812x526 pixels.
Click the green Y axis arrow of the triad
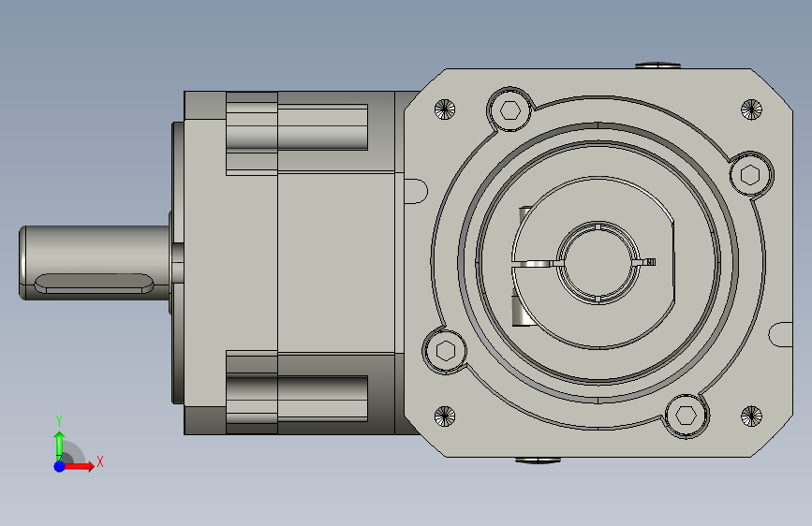(x=60, y=446)
